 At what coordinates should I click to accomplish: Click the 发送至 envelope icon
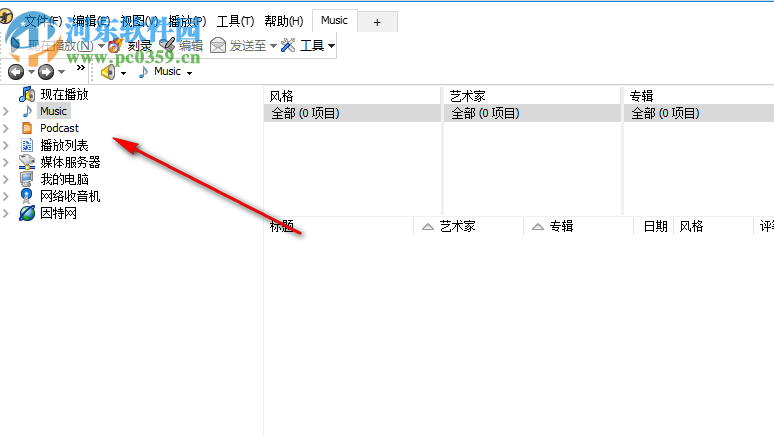[x=218, y=45]
